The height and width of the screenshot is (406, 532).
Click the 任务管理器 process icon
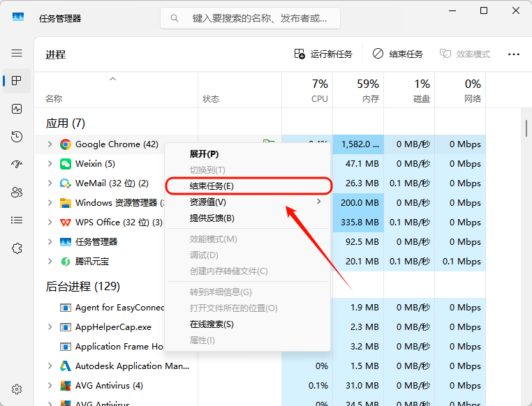coord(66,242)
